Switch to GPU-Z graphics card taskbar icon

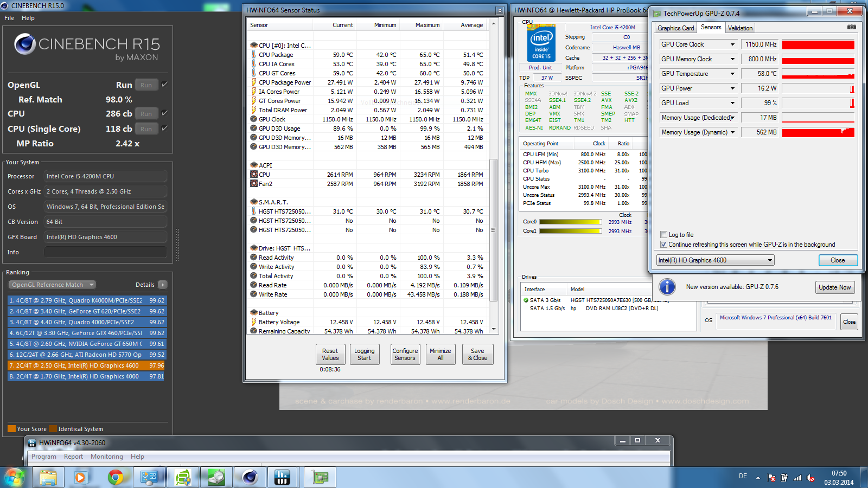[320, 477]
